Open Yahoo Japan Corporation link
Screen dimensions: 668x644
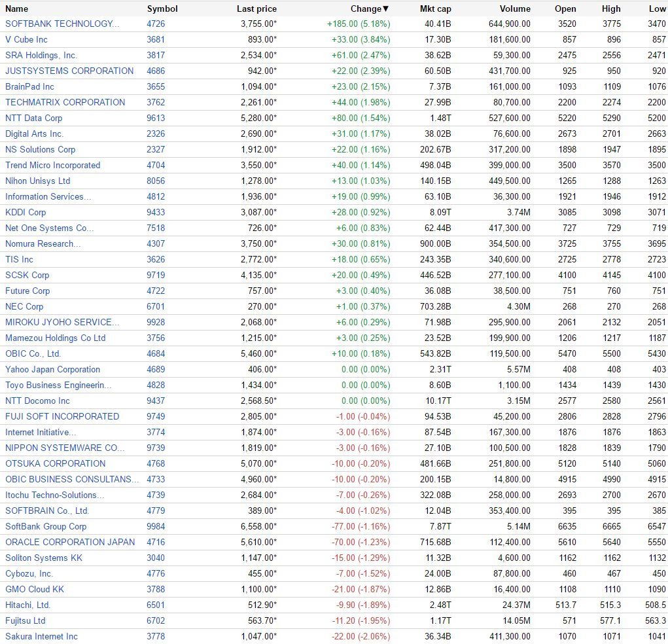(x=53, y=370)
